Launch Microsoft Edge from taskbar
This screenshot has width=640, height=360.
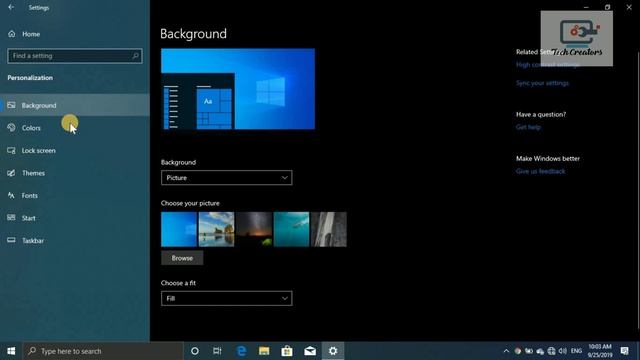coord(241,351)
